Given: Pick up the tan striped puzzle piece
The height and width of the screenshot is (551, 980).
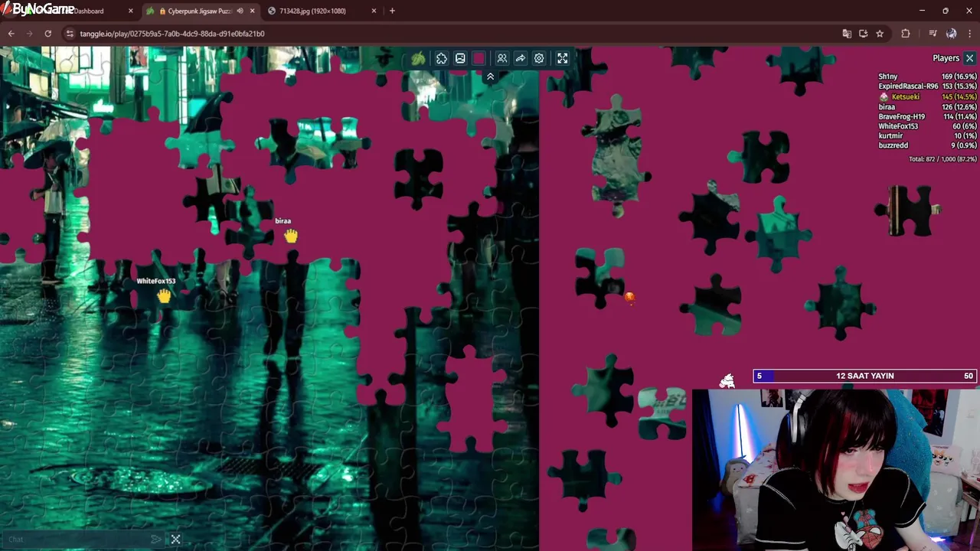Looking at the screenshot, I should pyautogui.click(x=908, y=210).
